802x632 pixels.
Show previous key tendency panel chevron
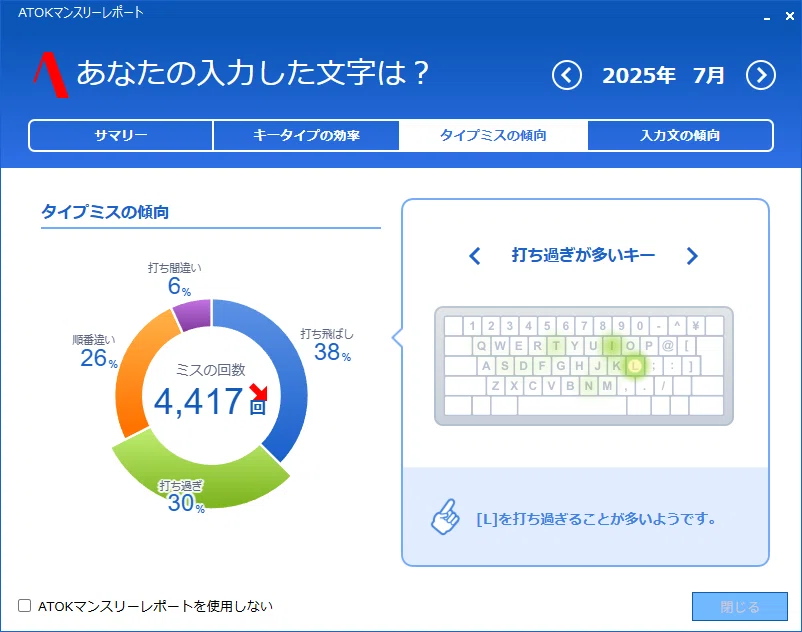[475, 256]
